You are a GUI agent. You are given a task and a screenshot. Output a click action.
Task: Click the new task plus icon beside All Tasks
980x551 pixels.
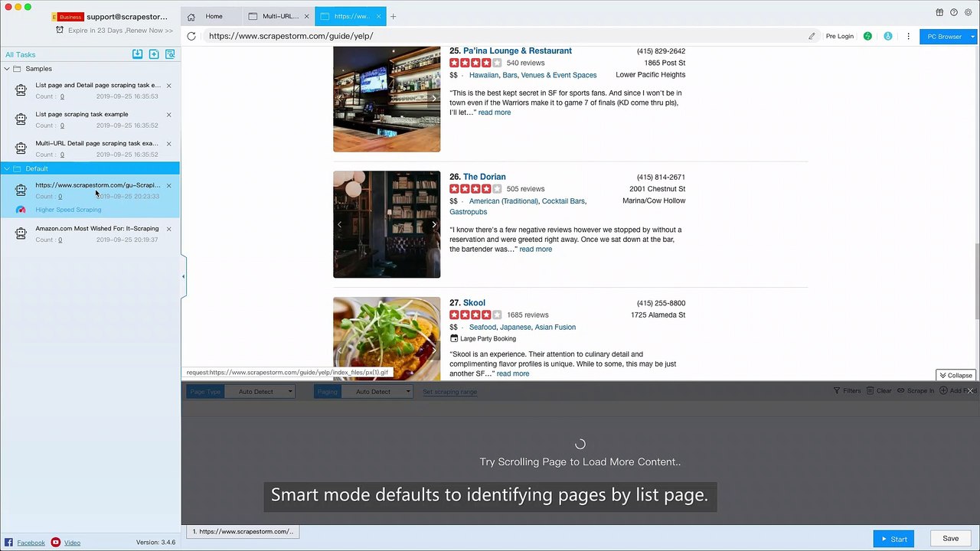(x=154, y=54)
